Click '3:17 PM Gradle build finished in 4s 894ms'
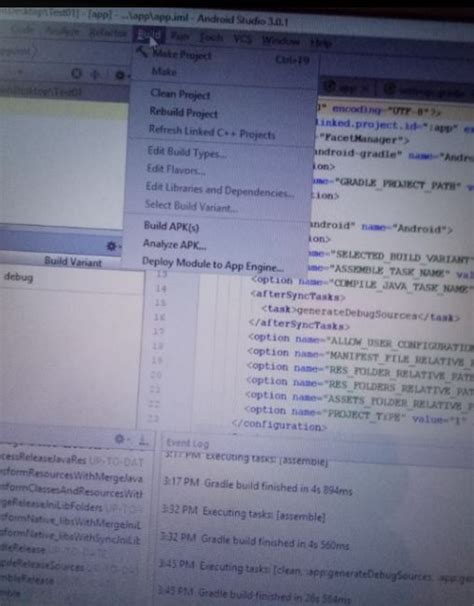 tap(257, 487)
